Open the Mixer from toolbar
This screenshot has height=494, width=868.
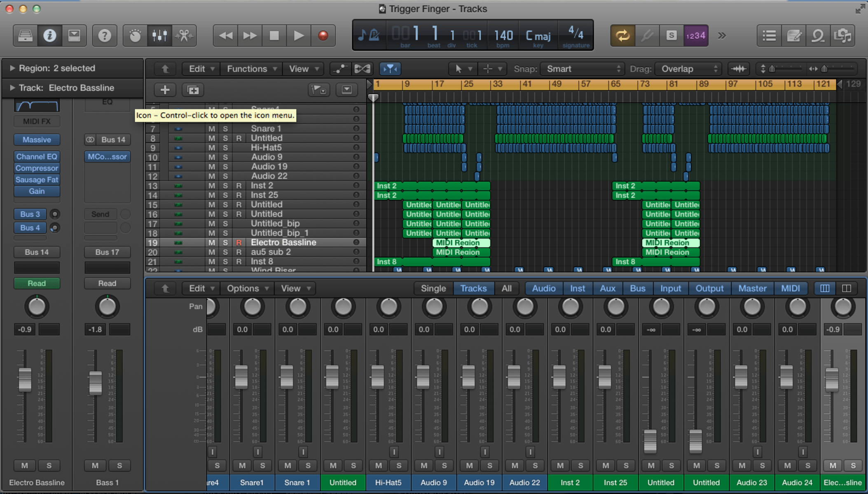click(x=159, y=36)
